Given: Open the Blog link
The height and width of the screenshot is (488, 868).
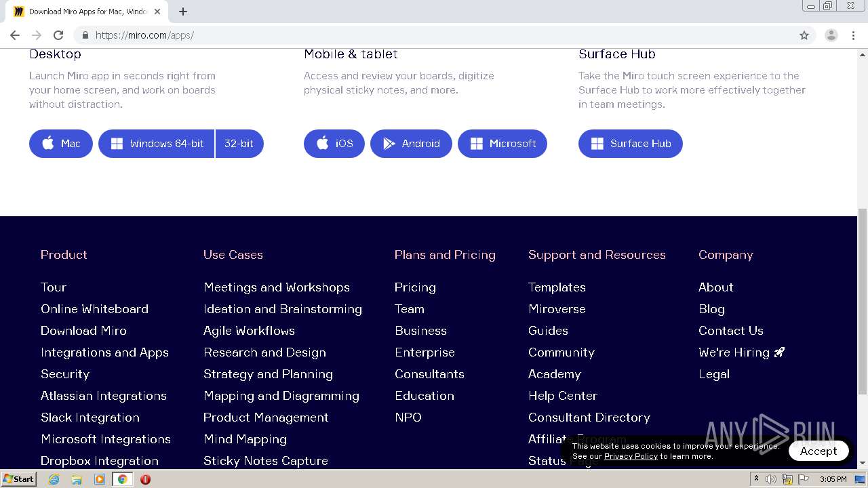Looking at the screenshot, I should pos(711,309).
